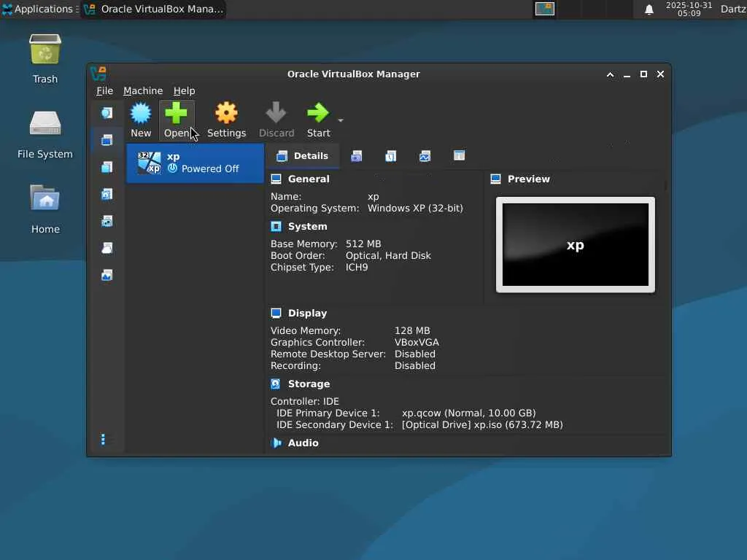Viewport: 747px width, 560px height.
Task: Click the Video Memory '128 MB' value
Action: point(412,331)
